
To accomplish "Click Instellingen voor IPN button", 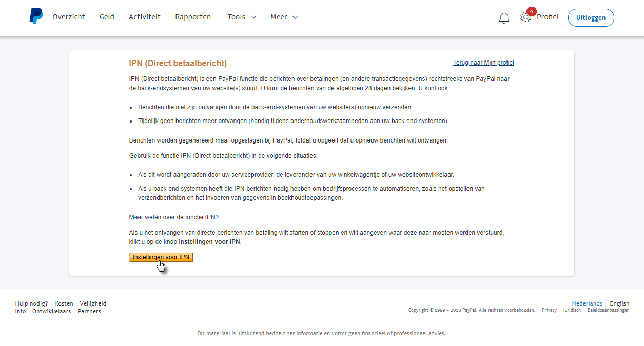I will coord(161,257).
